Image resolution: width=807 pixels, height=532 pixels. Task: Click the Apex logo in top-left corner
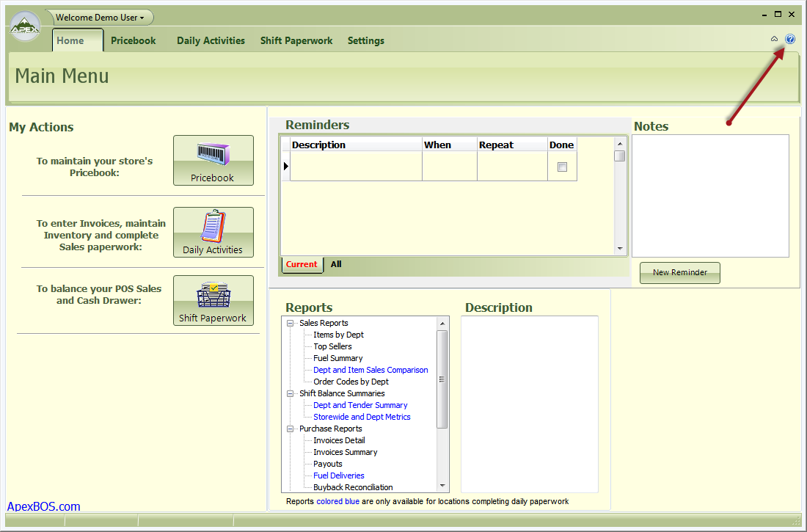click(25, 27)
